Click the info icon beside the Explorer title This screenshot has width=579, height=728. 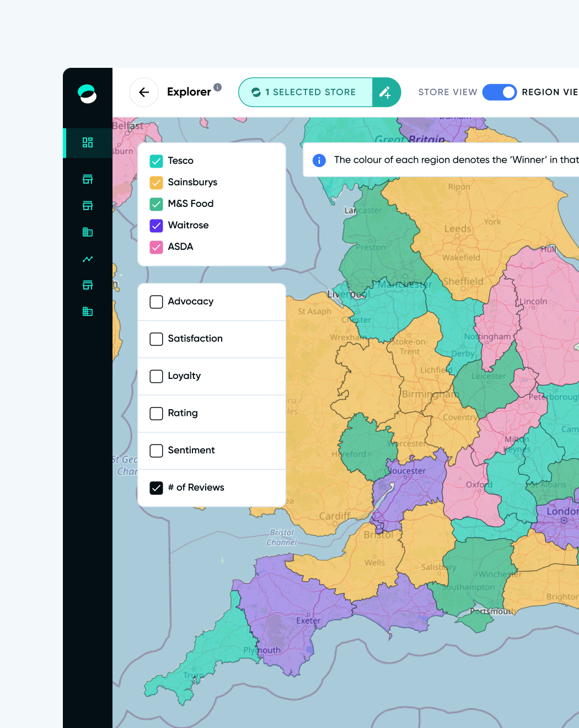pyautogui.click(x=218, y=87)
